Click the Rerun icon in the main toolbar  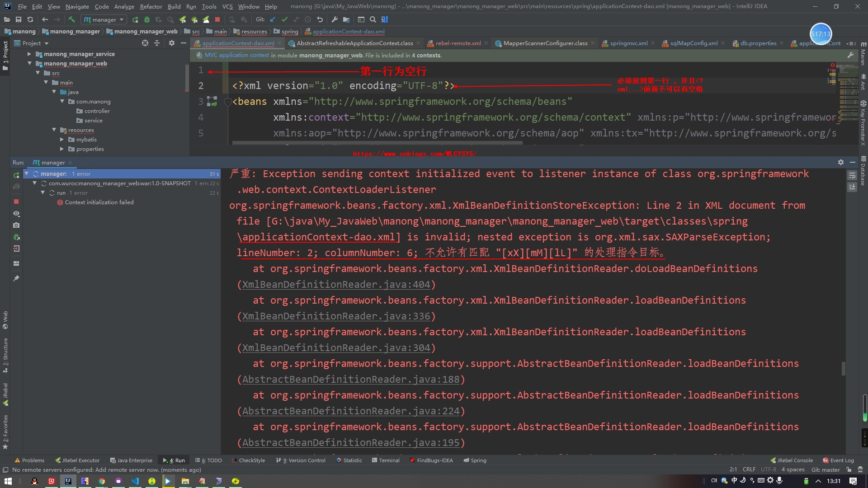[x=135, y=19]
